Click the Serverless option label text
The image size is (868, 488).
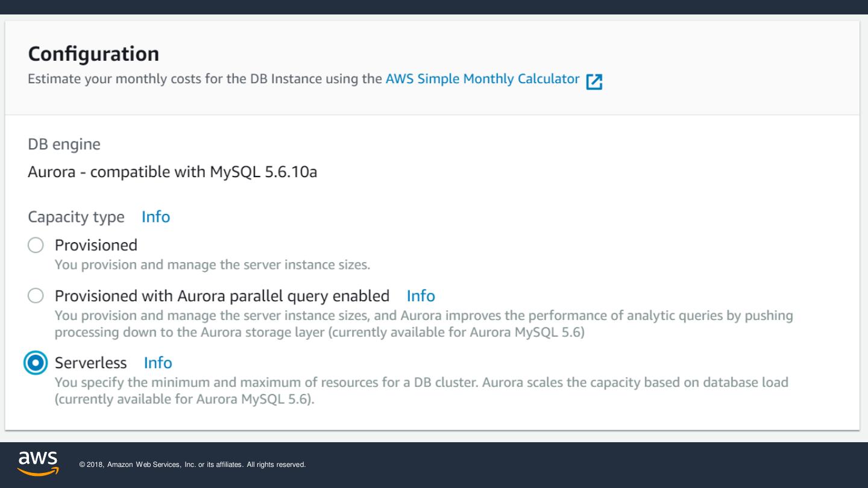coord(90,363)
